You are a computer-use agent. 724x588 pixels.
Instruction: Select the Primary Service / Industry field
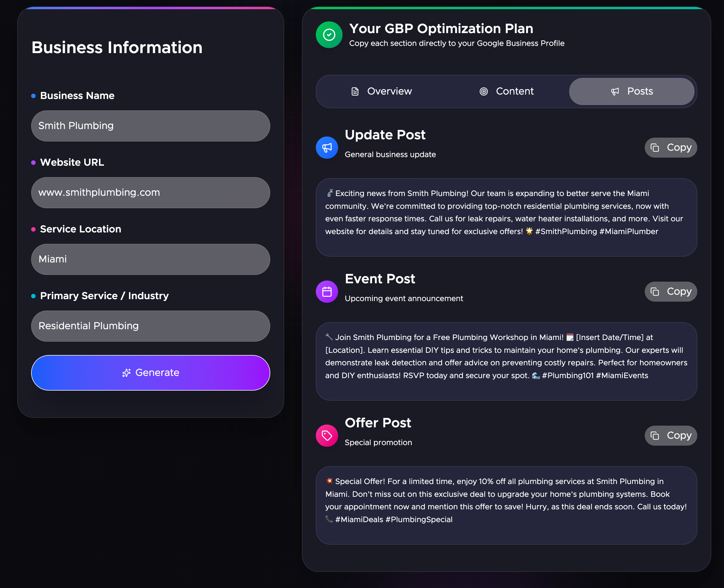pyautogui.click(x=150, y=326)
